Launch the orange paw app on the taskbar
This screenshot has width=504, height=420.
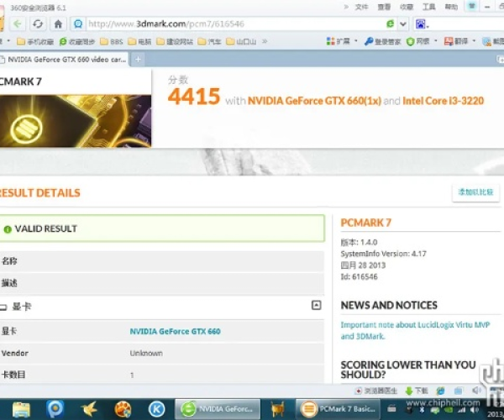coord(123,409)
